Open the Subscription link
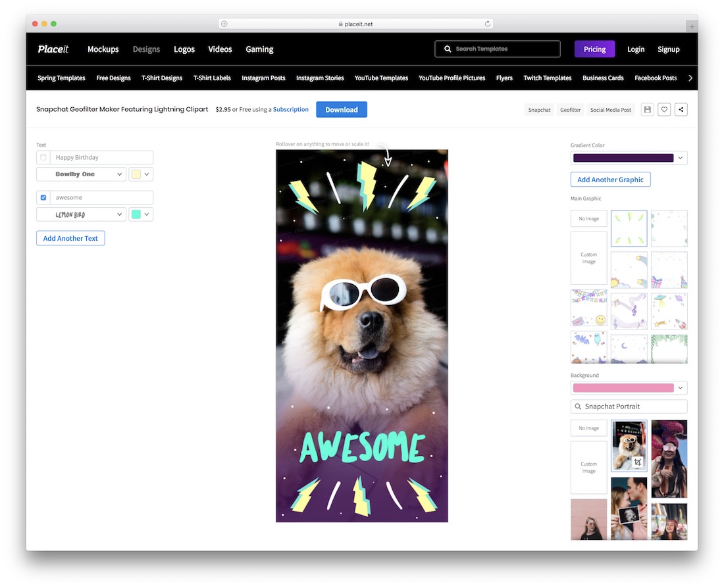This screenshot has height=588, width=724. tap(290, 109)
